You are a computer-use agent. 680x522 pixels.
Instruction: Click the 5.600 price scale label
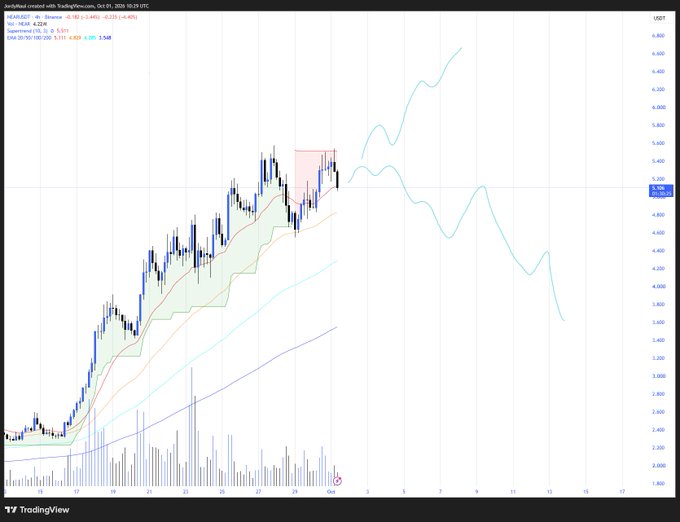(x=658, y=143)
